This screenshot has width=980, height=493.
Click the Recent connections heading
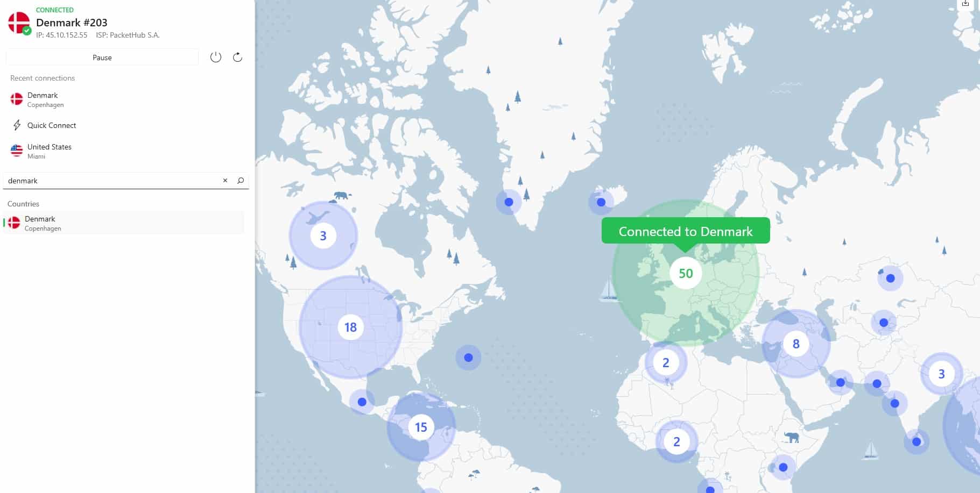click(x=43, y=78)
